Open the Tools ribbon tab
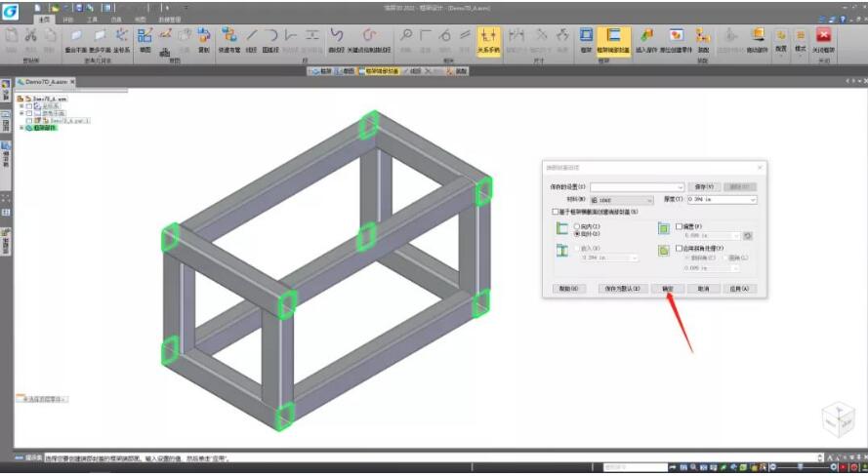 tap(92, 20)
